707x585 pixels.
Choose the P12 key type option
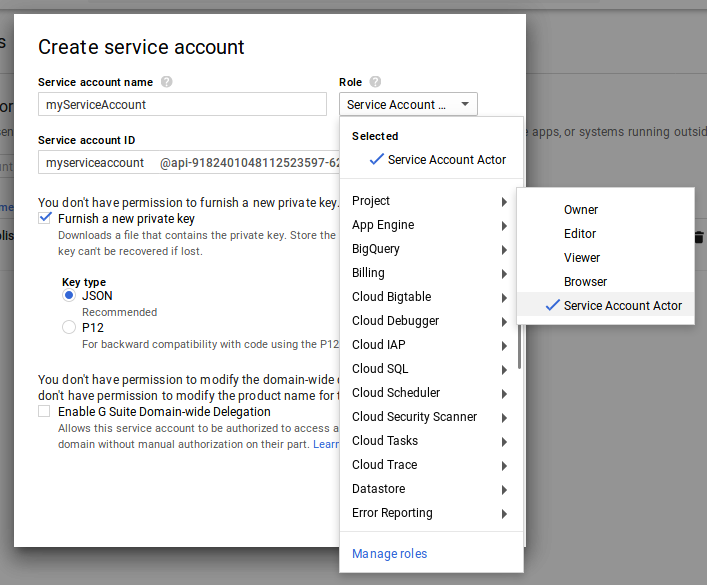[x=69, y=327]
